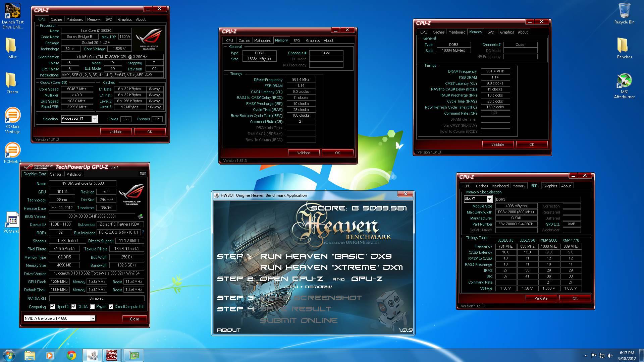This screenshot has width=644, height=362.
Task: Open the Steam folder icon
Action: coord(12,83)
